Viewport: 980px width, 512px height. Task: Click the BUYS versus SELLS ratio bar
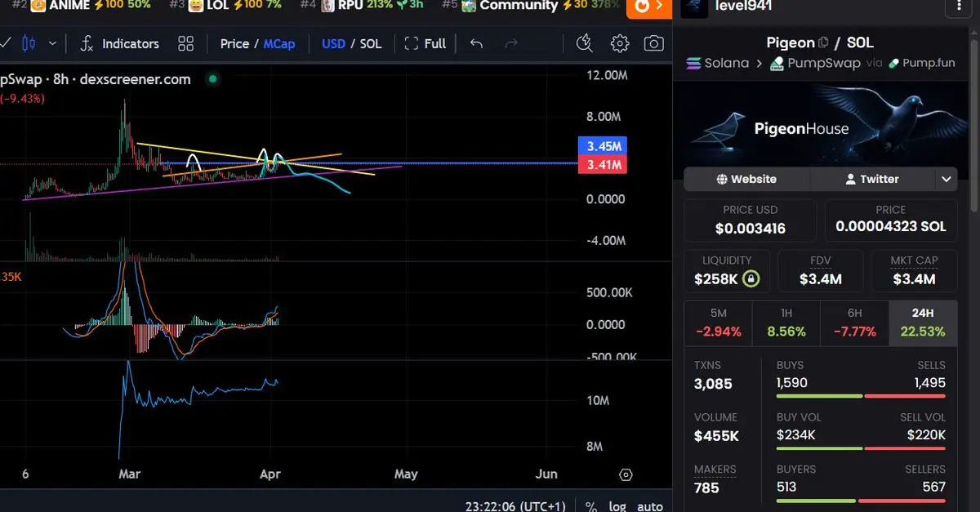[861, 396]
